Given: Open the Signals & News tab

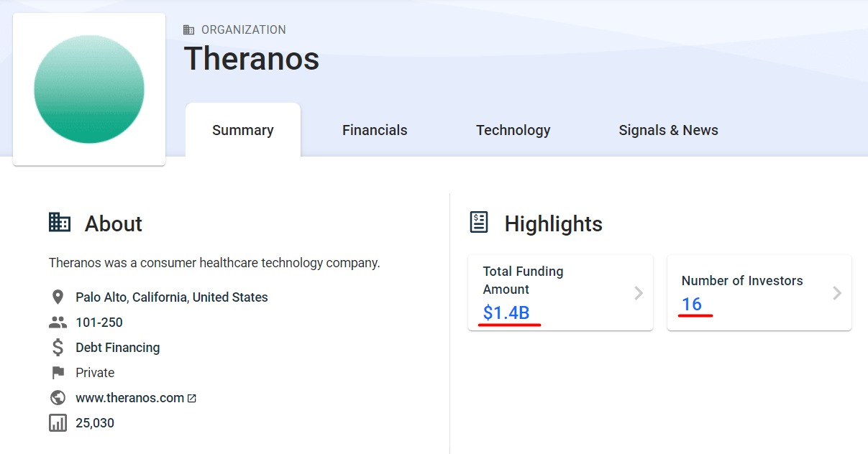Looking at the screenshot, I should 669,131.
